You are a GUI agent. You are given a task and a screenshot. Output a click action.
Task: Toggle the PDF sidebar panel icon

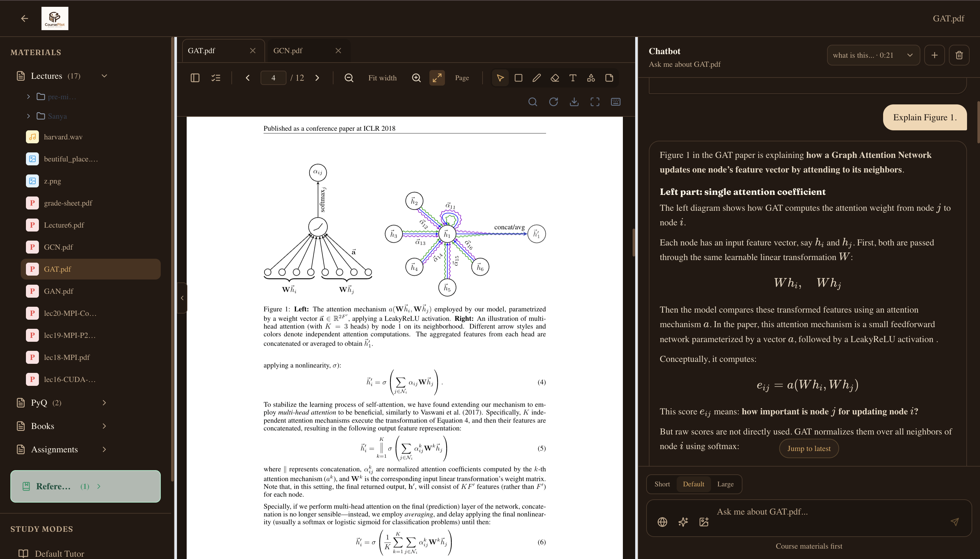[x=195, y=78]
